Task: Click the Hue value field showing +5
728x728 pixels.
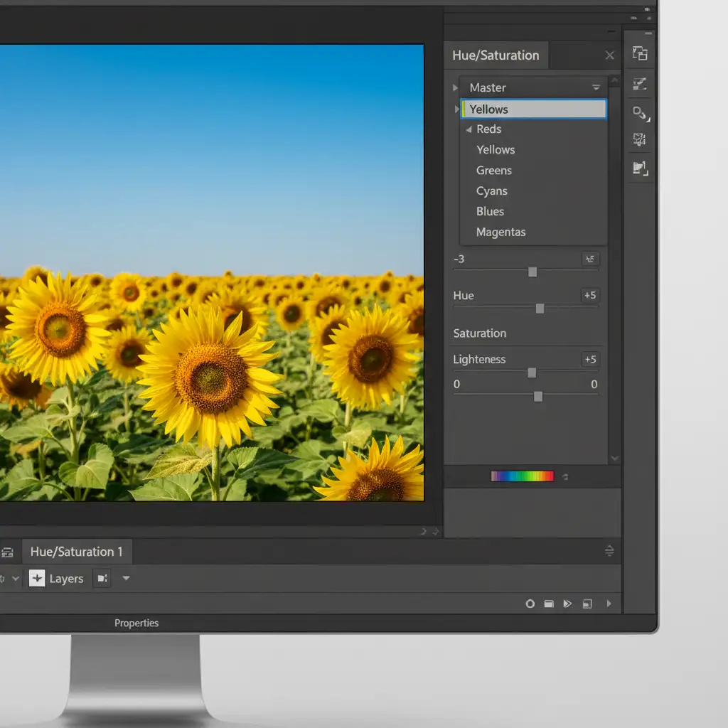Action: click(589, 296)
